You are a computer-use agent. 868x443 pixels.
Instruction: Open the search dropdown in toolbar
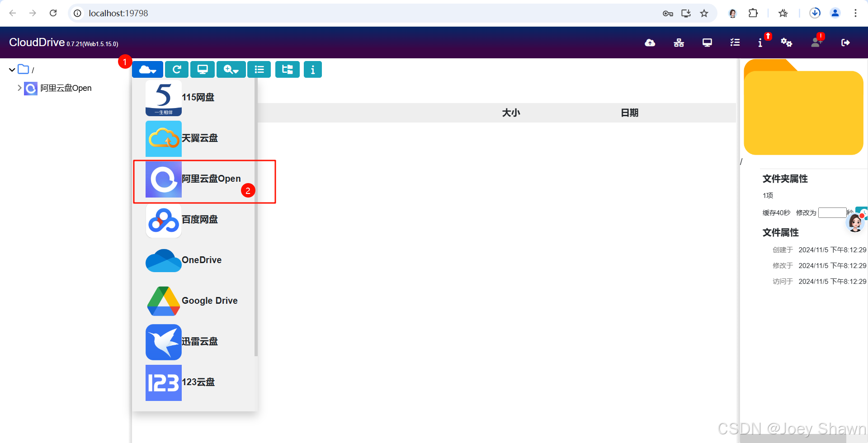pos(231,70)
